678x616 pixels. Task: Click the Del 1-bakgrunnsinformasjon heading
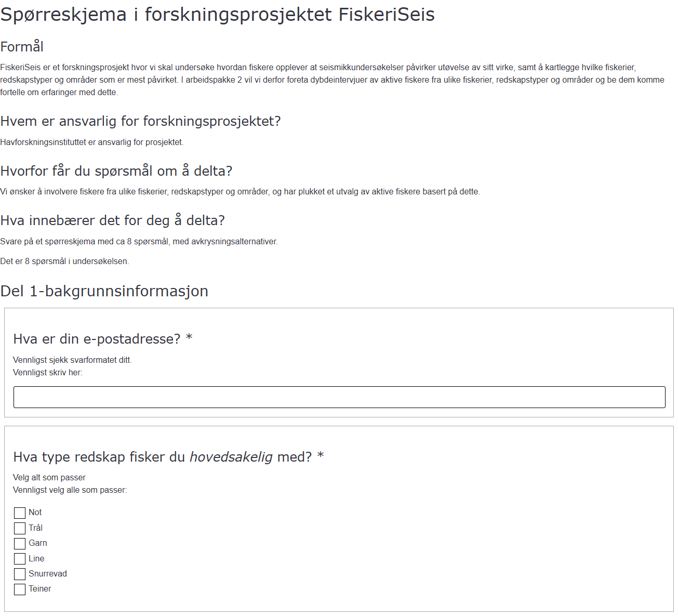[104, 291]
